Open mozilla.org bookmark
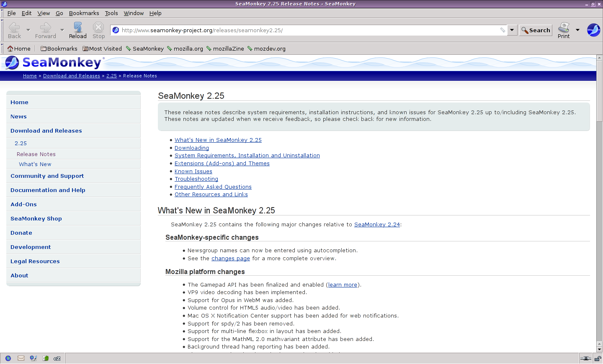The image size is (603, 364). tap(185, 49)
